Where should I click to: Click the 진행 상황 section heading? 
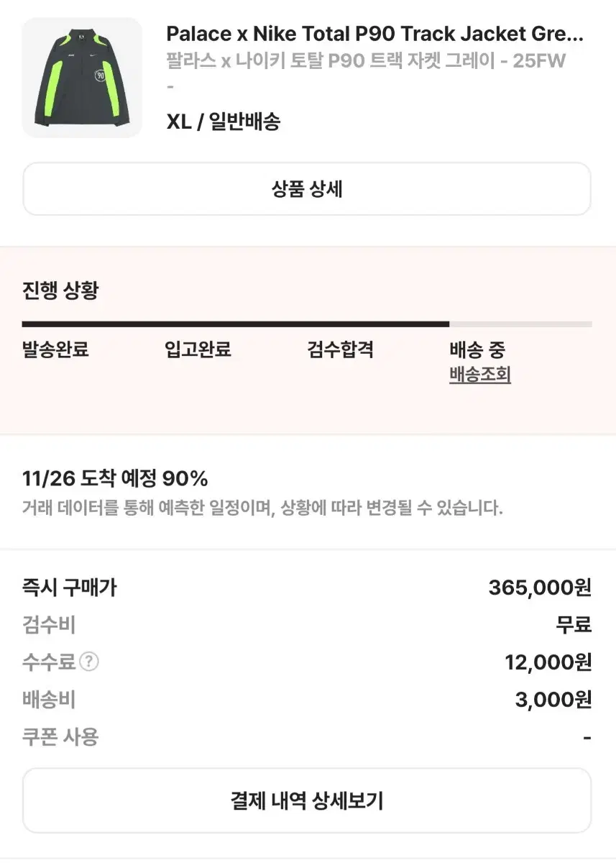(x=60, y=291)
